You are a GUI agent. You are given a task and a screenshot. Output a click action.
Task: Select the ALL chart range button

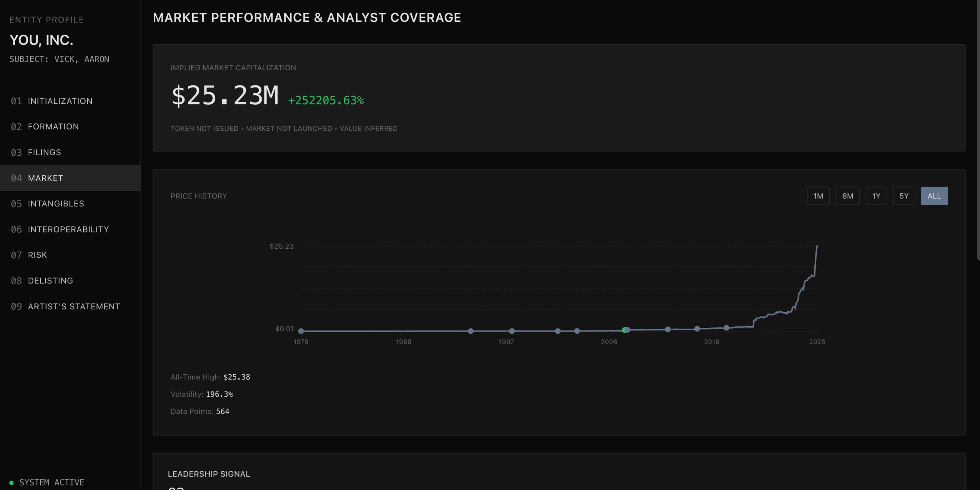pyautogui.click(x=934, y=196)
